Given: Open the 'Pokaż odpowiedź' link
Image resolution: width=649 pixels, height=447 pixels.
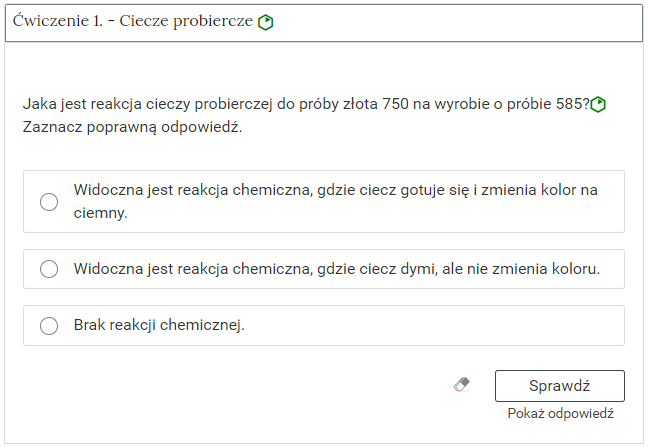Looking at the screenshot, I should 560,413.
